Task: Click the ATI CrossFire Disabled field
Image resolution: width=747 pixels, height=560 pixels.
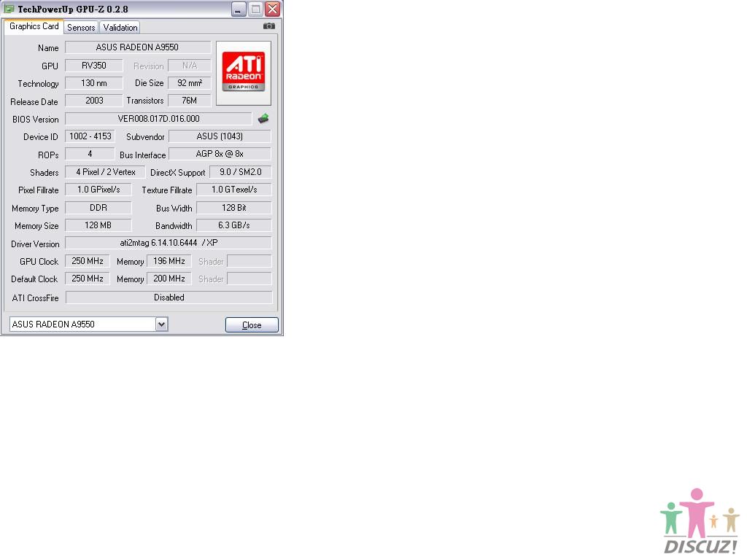Action: [169, 297]
